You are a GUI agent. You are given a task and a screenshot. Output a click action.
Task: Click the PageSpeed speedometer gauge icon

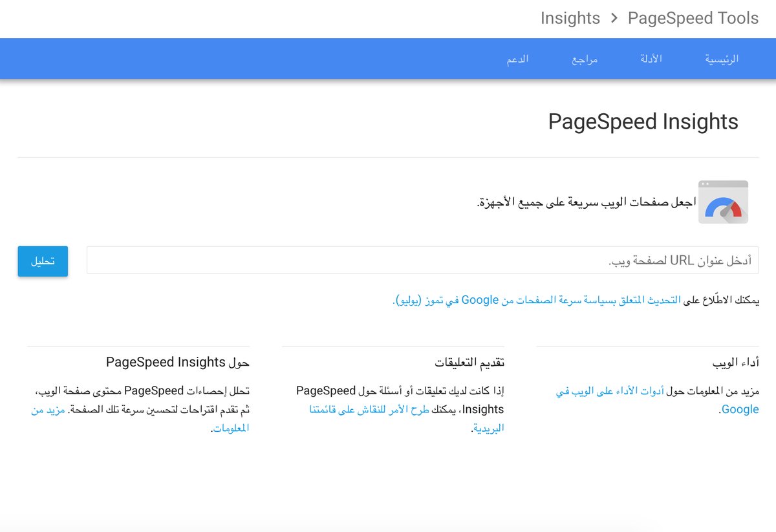(723, 202)
